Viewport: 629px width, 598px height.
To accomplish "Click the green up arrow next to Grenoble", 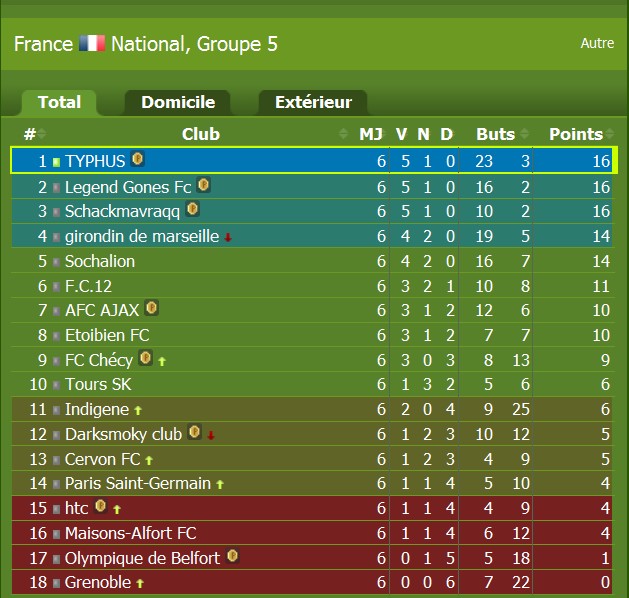I will pyautogui.click(x=140, y=584).
